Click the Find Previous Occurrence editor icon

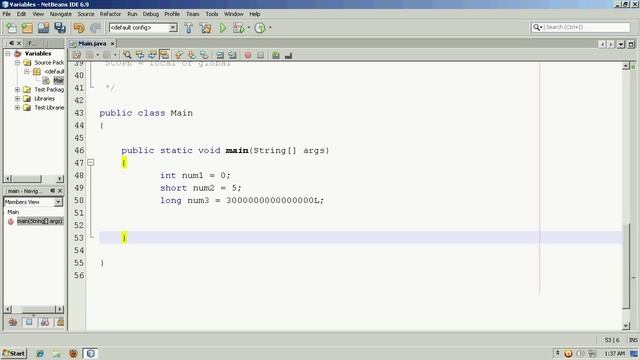[140, 55]
